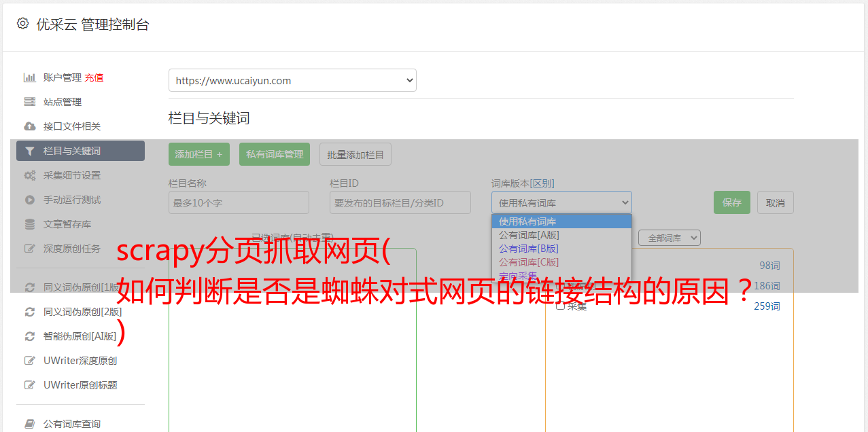Click the 文章暂存库 database icon
868x432 pixels.
(30, 224)
